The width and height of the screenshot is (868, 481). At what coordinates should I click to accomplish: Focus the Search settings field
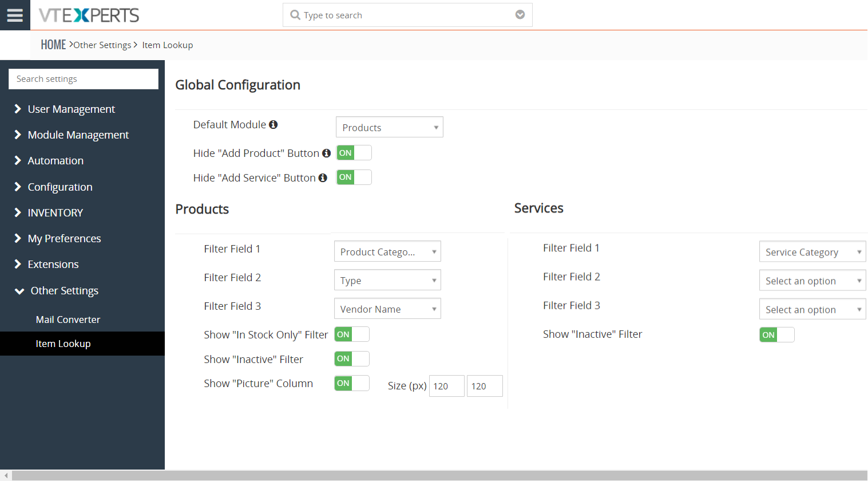84,79
